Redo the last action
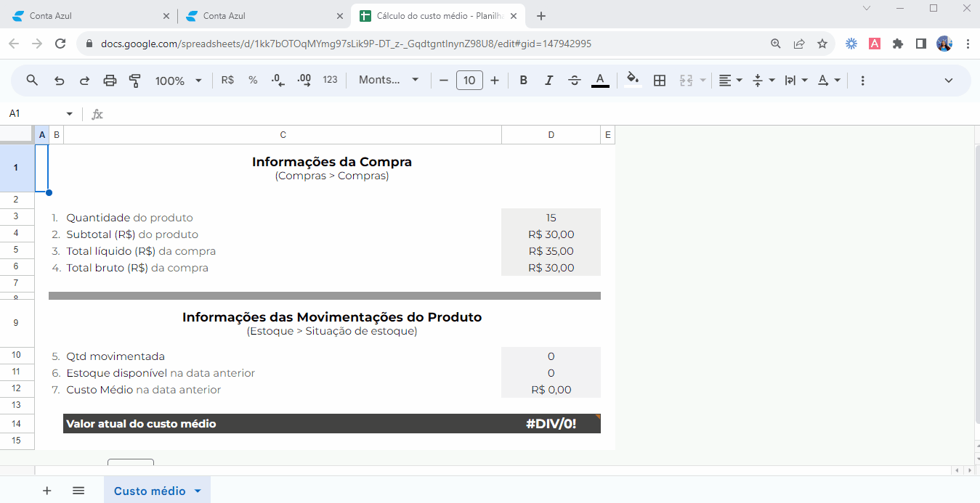Viewport: 980px width, 503px height. pyautogui.click(x=84, y=81)
